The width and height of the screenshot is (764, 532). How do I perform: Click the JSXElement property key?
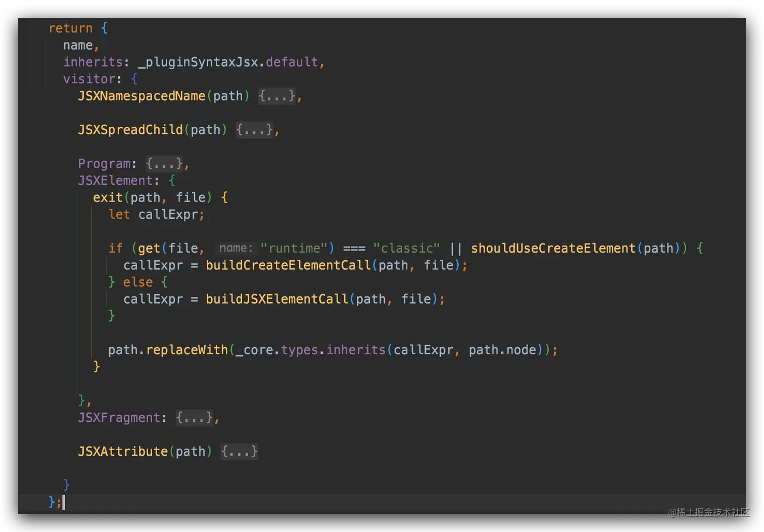tap(115, 180)
